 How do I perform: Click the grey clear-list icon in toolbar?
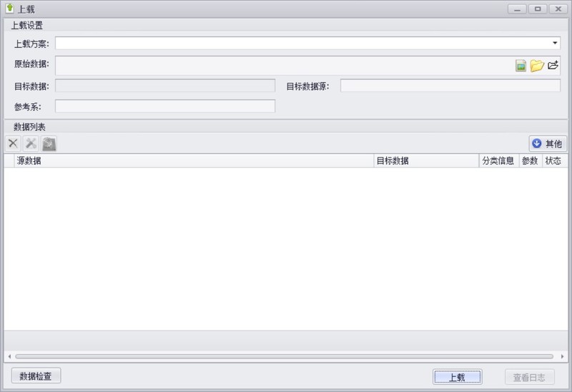[49, 143]
